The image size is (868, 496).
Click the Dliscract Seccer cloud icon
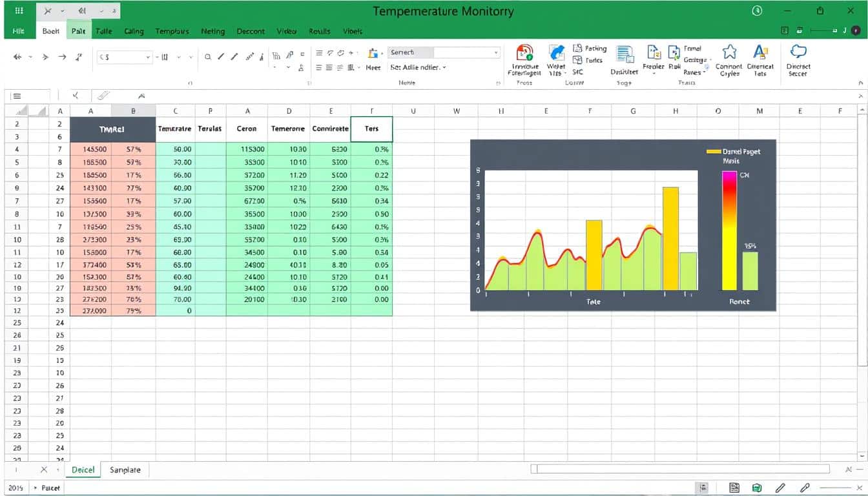pyautogui.click(x=798, y=52)
